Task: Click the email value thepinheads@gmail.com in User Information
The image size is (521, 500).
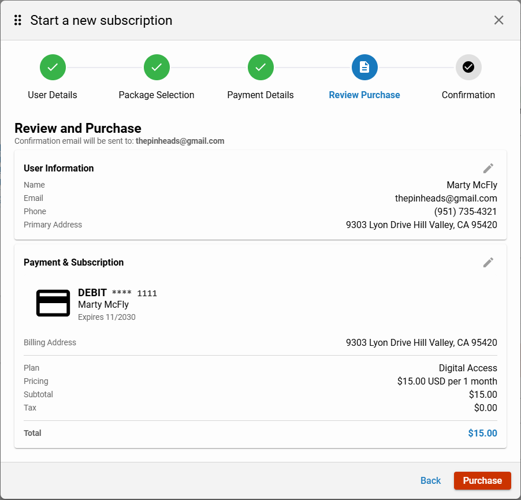Action: [x=446, y=198]
